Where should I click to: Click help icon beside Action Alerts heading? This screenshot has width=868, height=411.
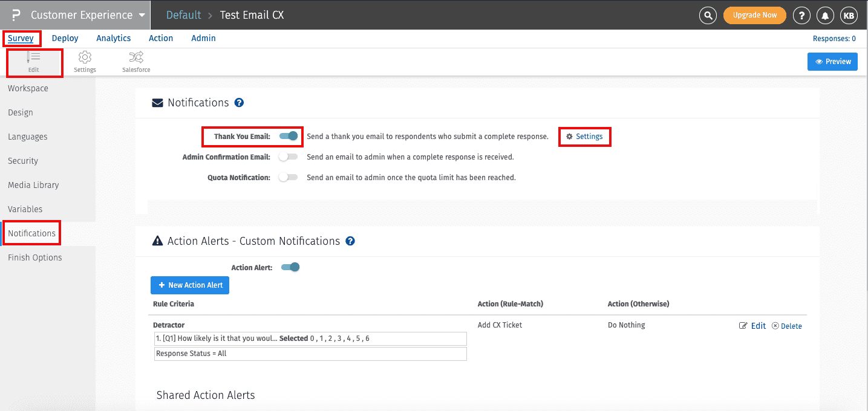[350, 241]
